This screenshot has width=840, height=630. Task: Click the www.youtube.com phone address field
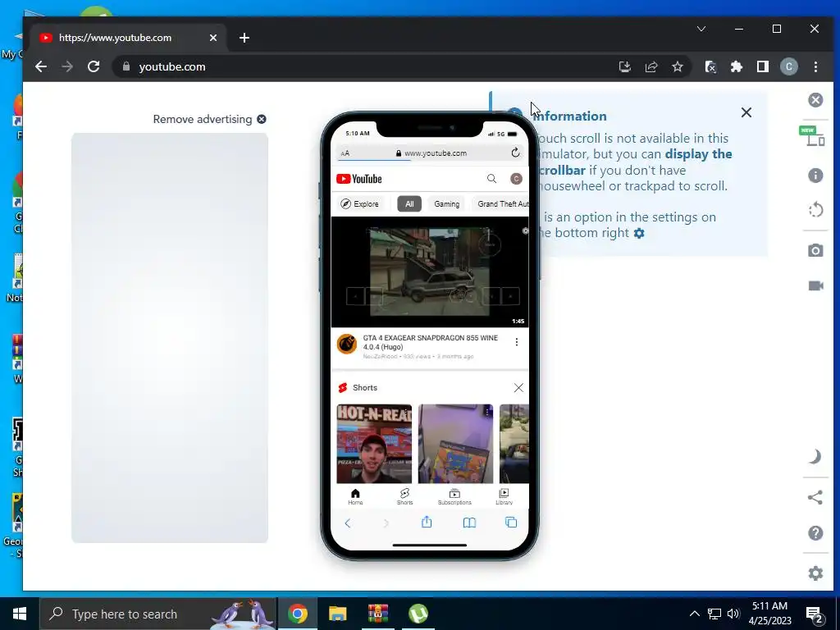(x=431, y=153)
